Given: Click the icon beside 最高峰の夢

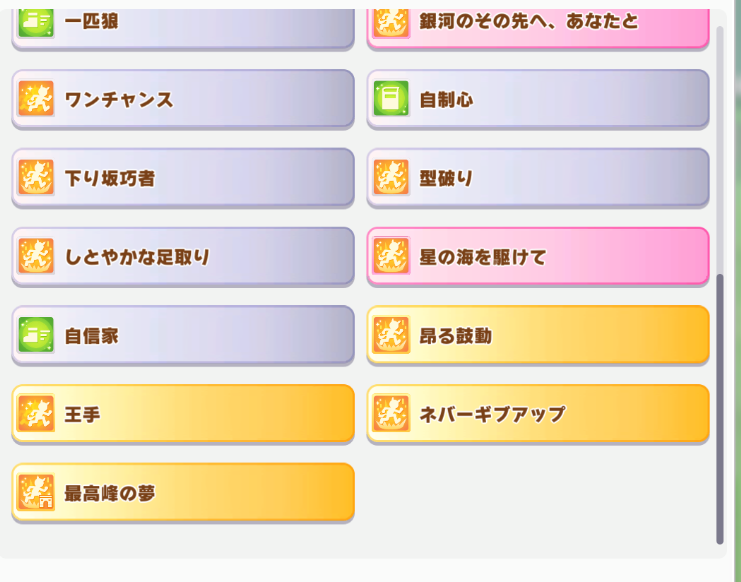Looking at the screenshot, I should click(36, 492).
